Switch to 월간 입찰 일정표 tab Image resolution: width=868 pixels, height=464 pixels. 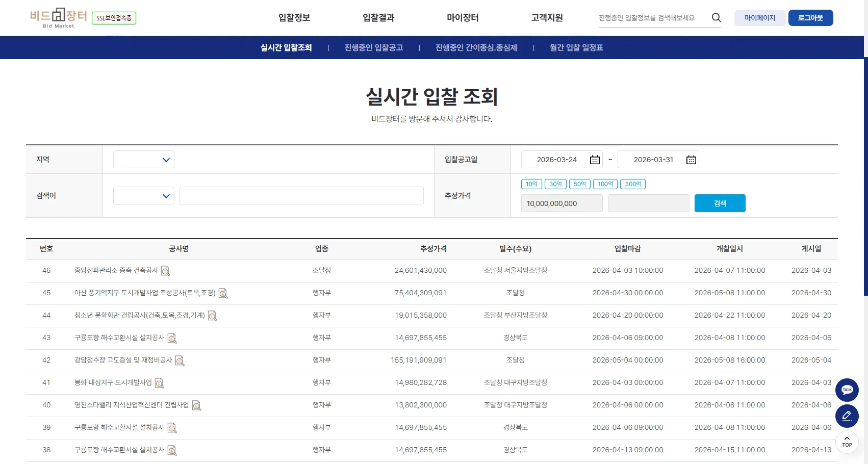(576, 47)
